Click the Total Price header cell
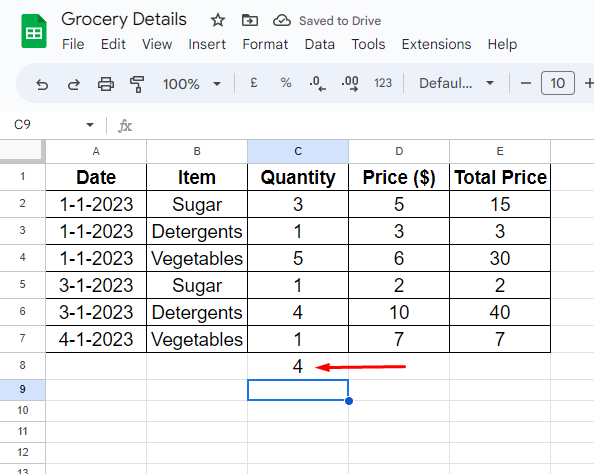 pyautogui.click(x=500, y=177)
